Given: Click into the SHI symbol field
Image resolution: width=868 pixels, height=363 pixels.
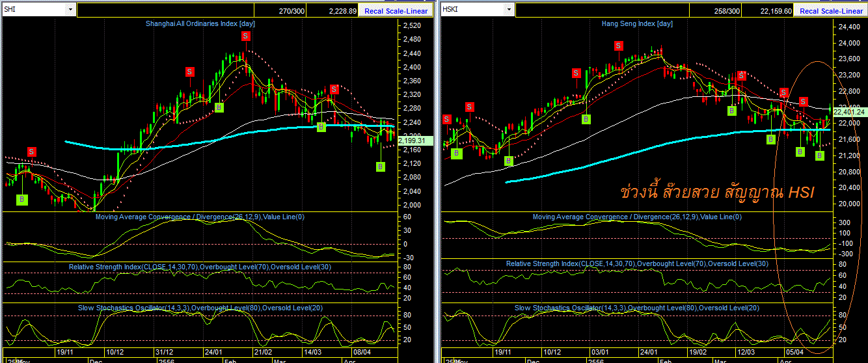Looking at the screenshot, I should pyautogui.click(x=34, y=10).
